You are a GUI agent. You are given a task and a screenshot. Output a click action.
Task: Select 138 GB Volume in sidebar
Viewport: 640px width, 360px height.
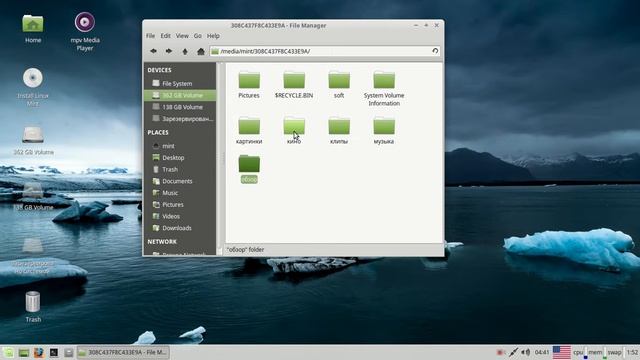click(x=180, y=107)
